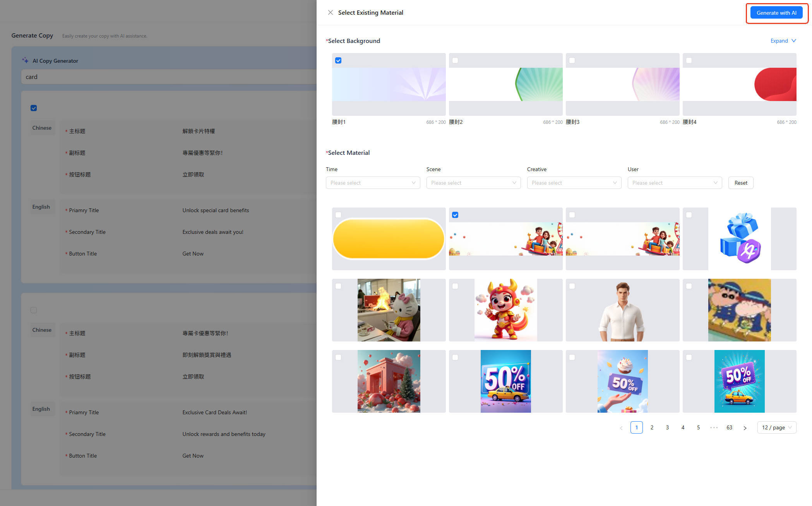Viewport: 812px width, 506px height.
Task: Expand the background selection list
Action: [783, 41]
